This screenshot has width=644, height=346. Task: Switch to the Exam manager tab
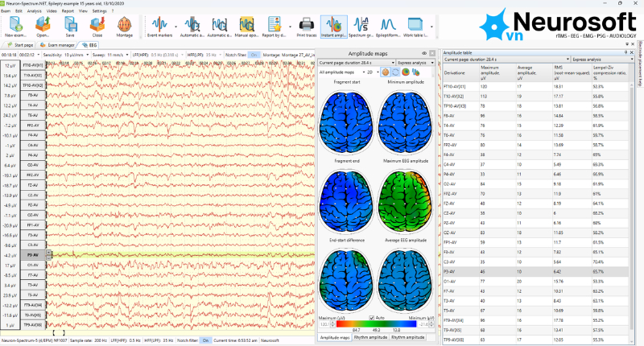point(57,45)
